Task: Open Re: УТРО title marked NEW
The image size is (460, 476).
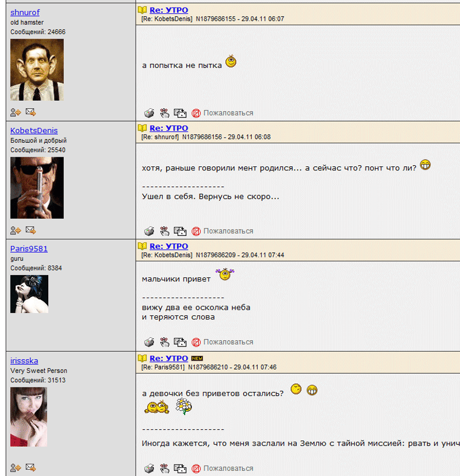Action: (169, 358)
